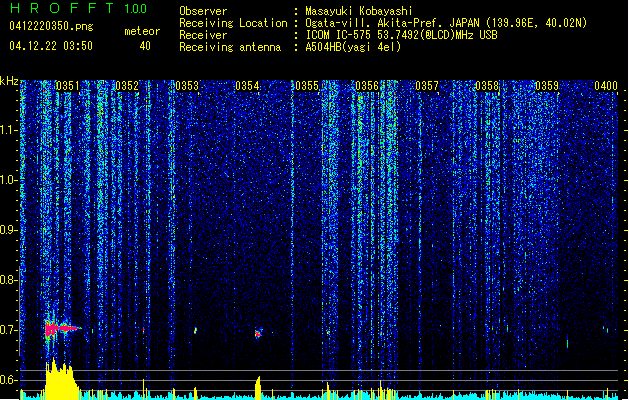Click the HROFFT 1.0.0 title text
Screen dimensions: 629x400
tap(78, 8)
